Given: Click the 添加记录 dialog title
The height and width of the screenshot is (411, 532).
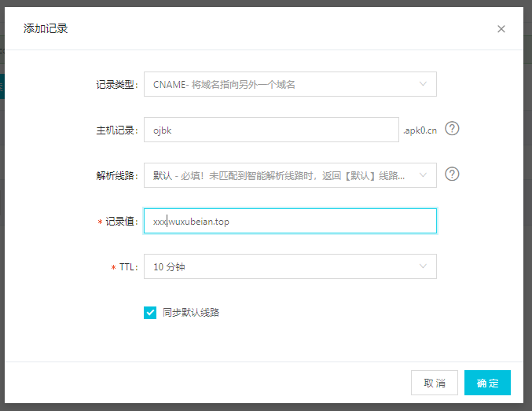Looking at the screenshot, I should pos(46,28).
